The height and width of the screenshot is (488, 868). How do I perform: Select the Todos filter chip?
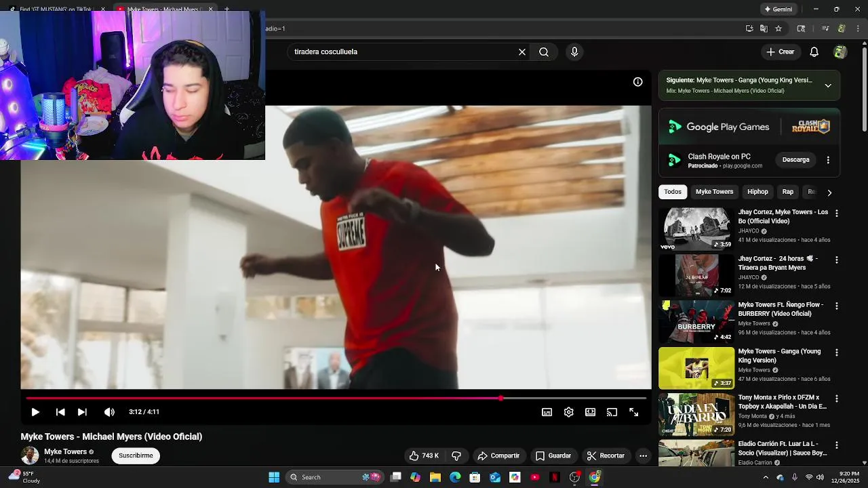673,192
